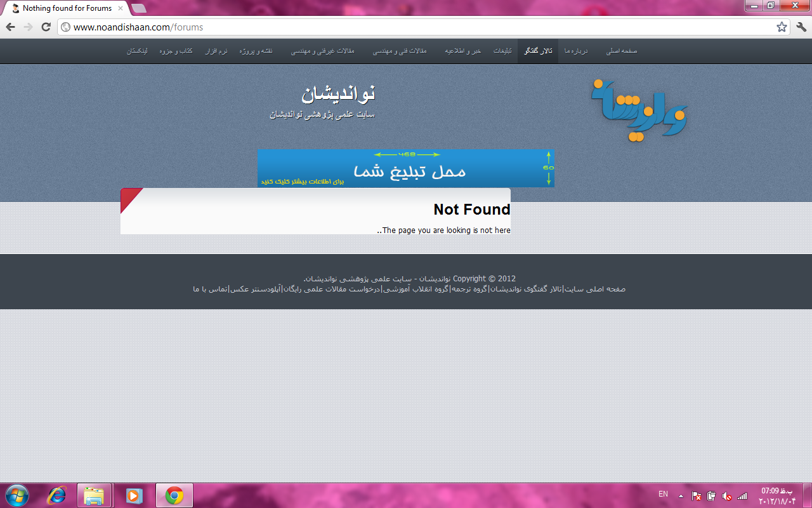Viewport: 812px width, 508px height.
Task: Open Windows Explorer folder in taskbar
Action: pos(94,495)
